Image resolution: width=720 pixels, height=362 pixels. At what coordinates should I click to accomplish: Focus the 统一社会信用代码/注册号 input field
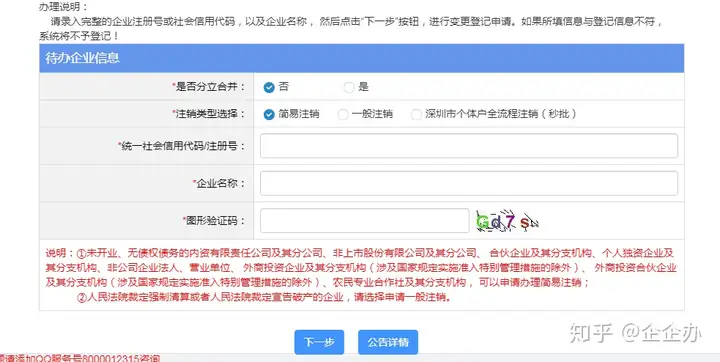(469, 146)
